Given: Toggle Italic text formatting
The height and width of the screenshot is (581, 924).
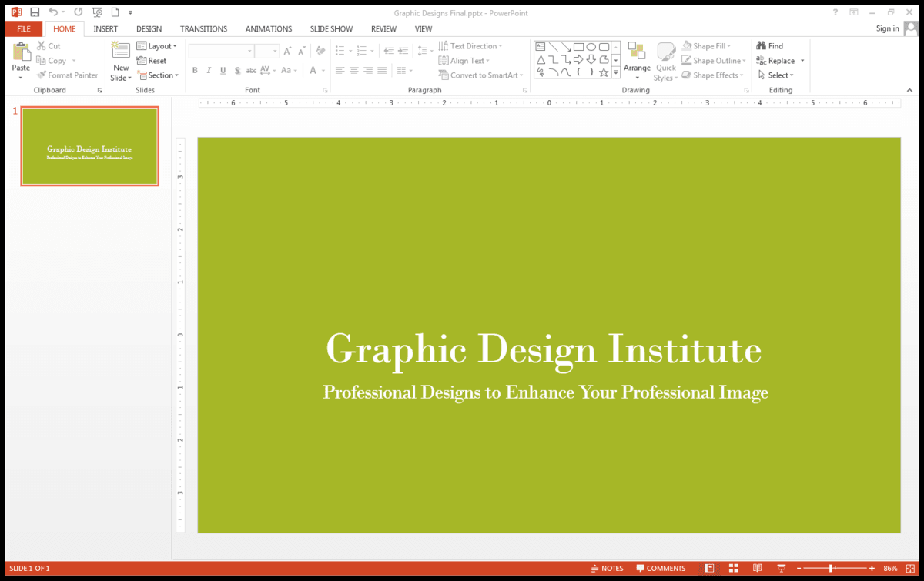Looking at the screenshot, I should (x=209, y=71).
